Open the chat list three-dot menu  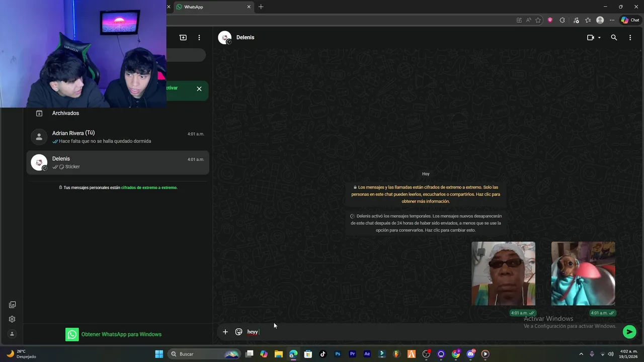pos(199,38)
